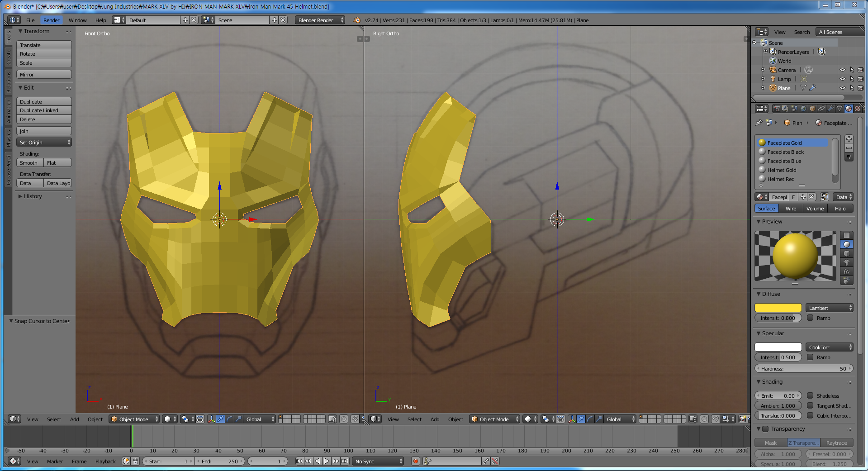Select Faceplate Black material in the list
This screenshot has width=868, height=471.
pos(793,152)
